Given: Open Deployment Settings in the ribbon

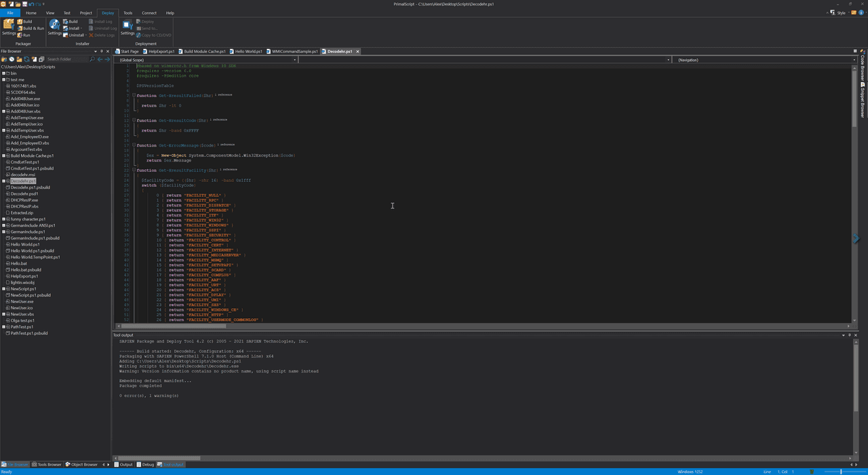Looking at the screenshot, I should 127,27.
